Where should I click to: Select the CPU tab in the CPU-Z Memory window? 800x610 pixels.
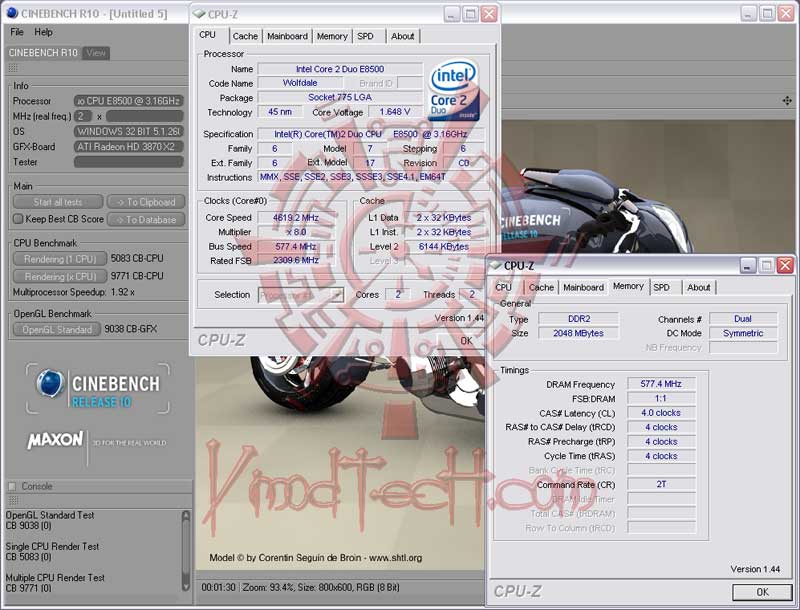coord(504,287)
